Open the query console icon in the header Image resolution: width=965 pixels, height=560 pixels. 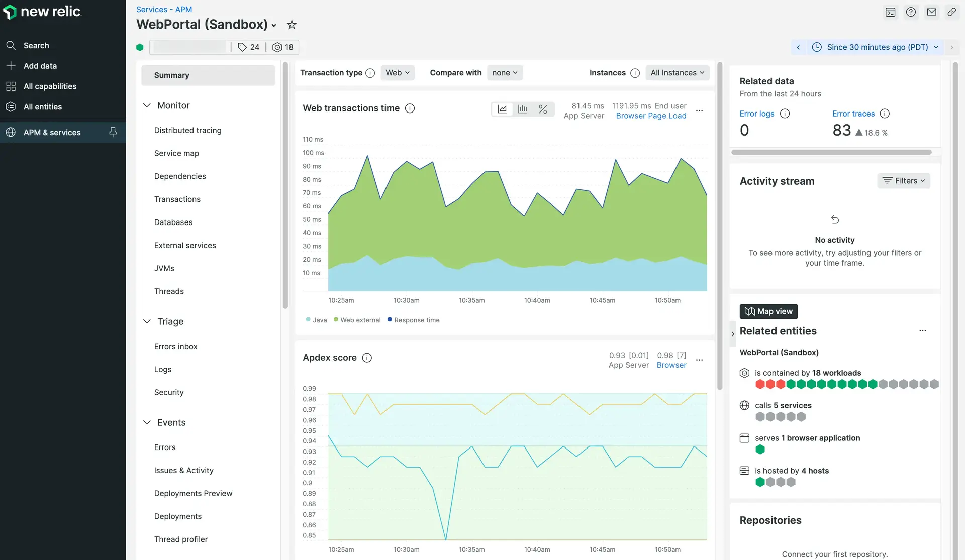coord(890,12)
